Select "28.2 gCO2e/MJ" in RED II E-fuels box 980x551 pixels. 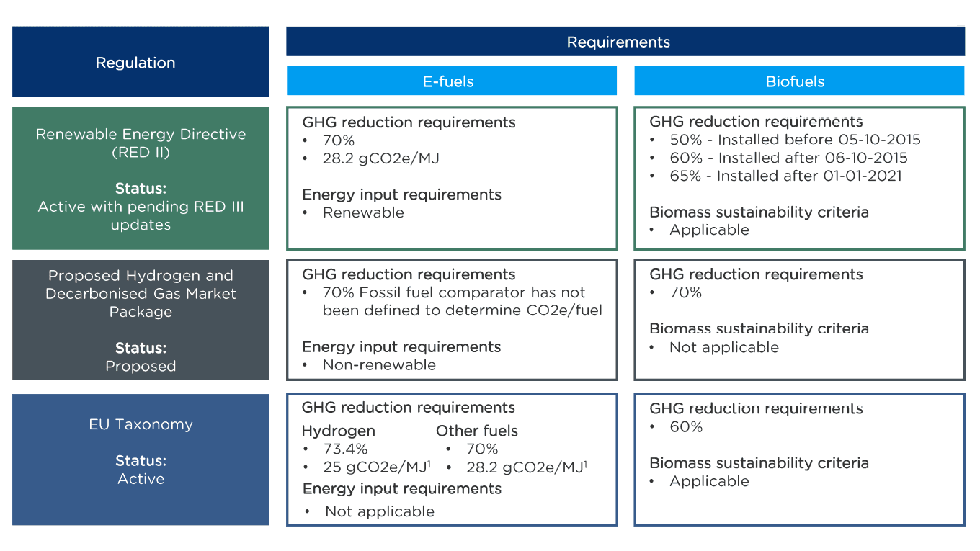[x=380, y=158]
